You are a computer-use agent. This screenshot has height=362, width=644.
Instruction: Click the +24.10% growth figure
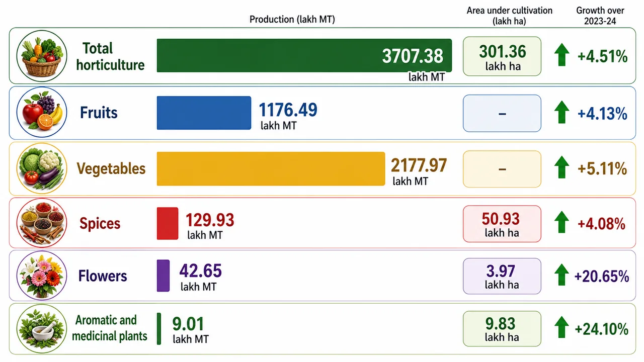point(602,329)
